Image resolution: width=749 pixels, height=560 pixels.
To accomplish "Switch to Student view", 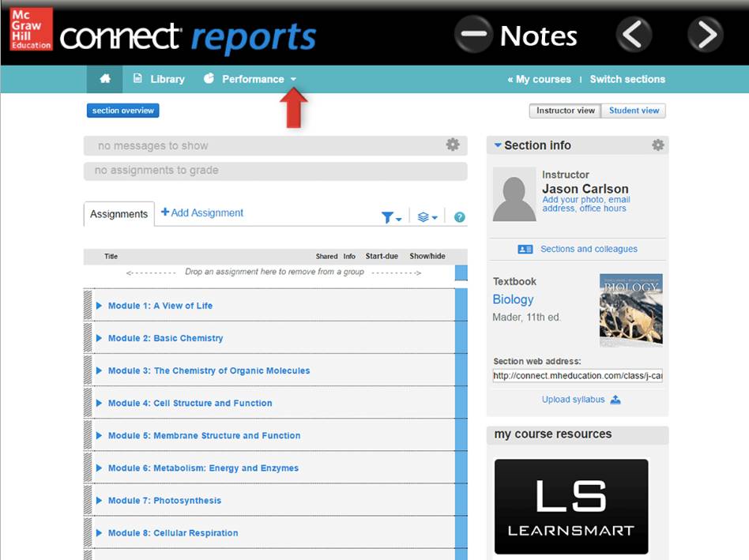I will (634, 111).
